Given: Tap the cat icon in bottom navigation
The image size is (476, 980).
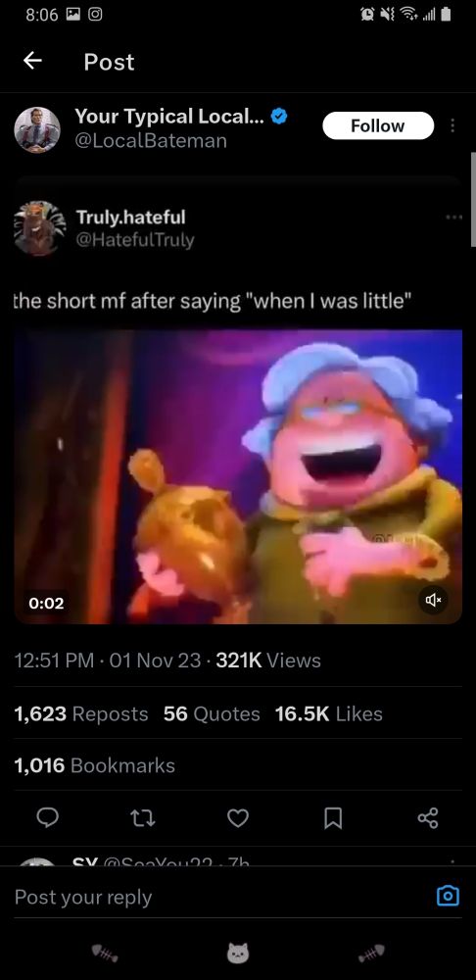Looking at the screenshot, I should pyautogui.click(x=237, y=954).
